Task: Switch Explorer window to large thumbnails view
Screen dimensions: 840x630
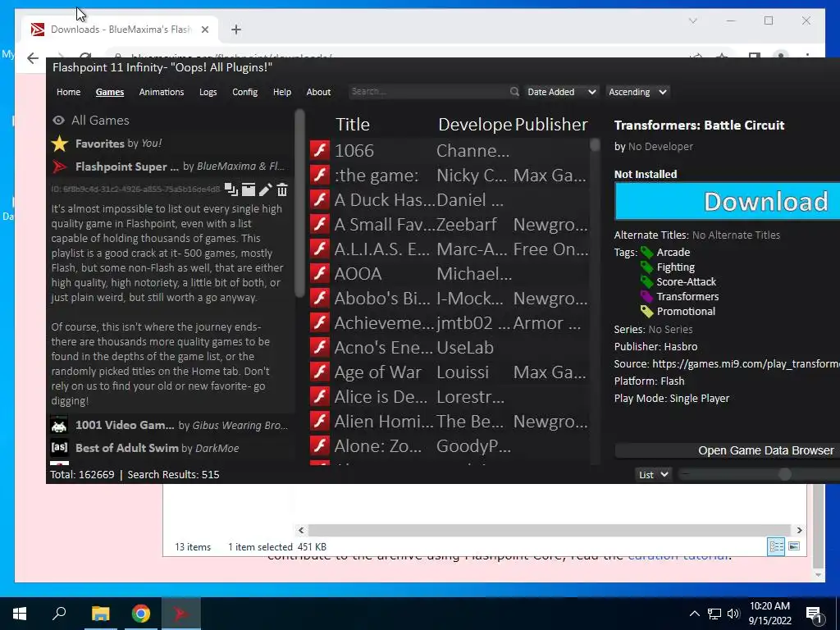Action: pos(794,546)
